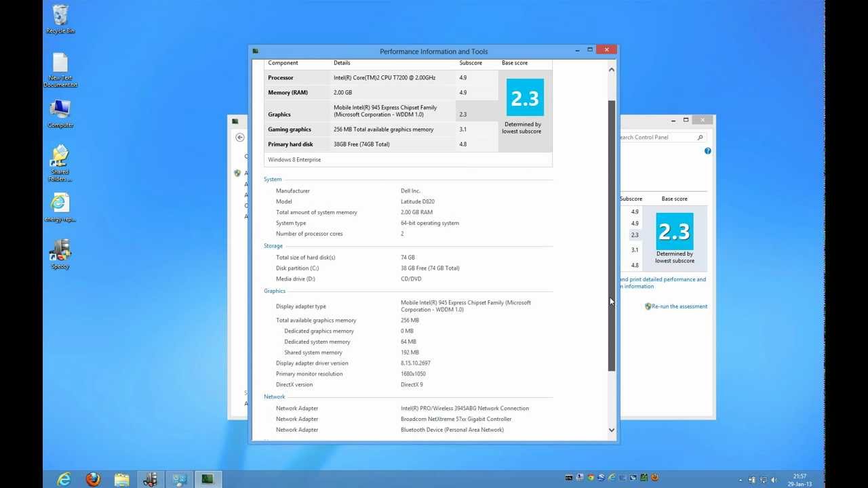Click the Details column header
The image size is (868, 488).
pyautogui.click(x=342, y=63)
